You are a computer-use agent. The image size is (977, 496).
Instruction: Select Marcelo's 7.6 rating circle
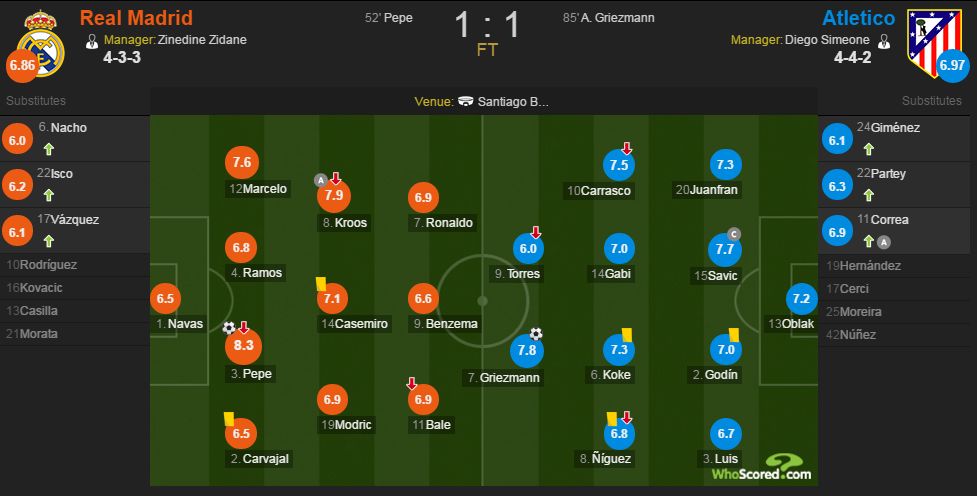[x=242, y=162]
